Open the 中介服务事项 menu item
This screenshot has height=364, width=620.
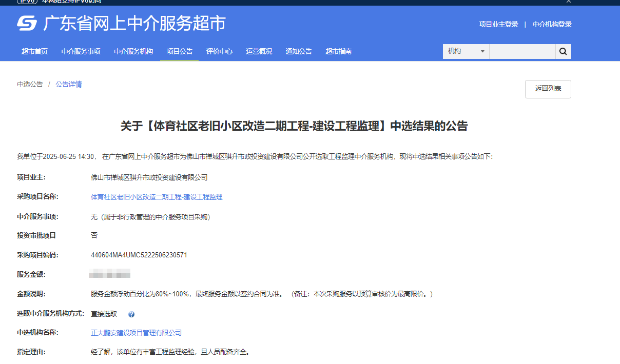pos(81,51)
